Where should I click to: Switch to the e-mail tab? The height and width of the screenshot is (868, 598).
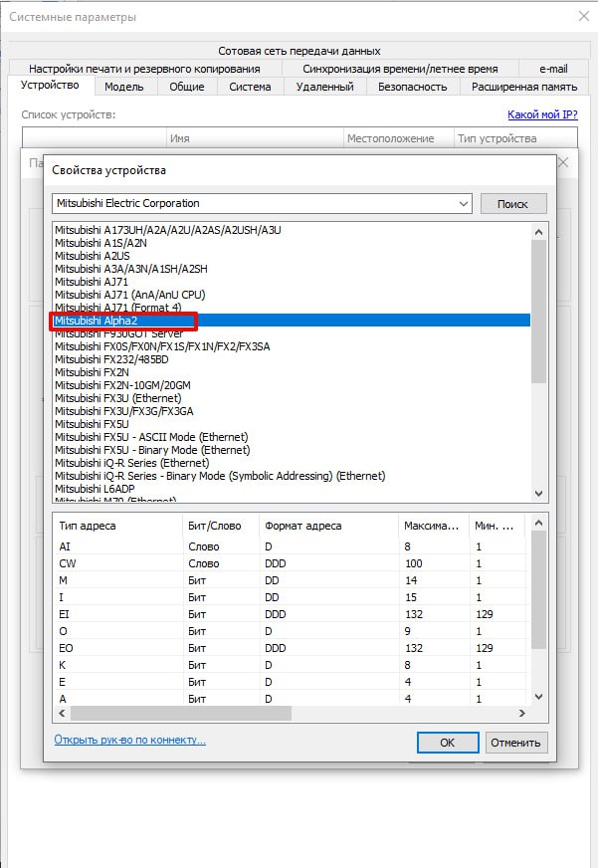click(553, 69)
